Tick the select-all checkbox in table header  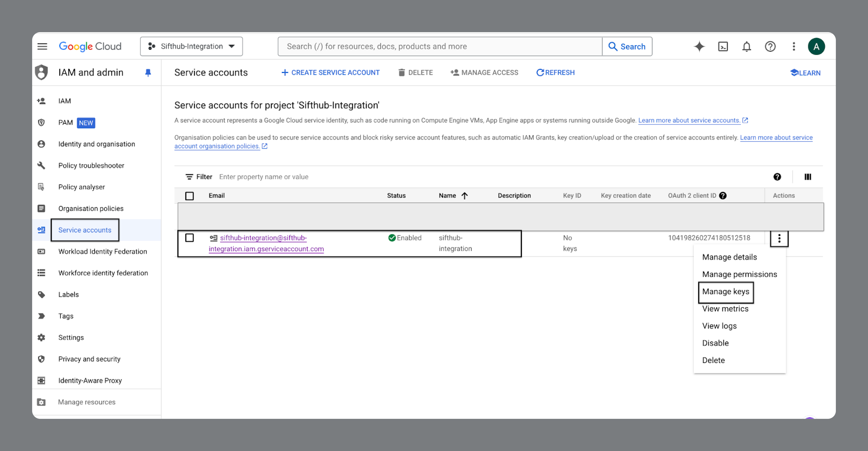[x=189, y=196]
